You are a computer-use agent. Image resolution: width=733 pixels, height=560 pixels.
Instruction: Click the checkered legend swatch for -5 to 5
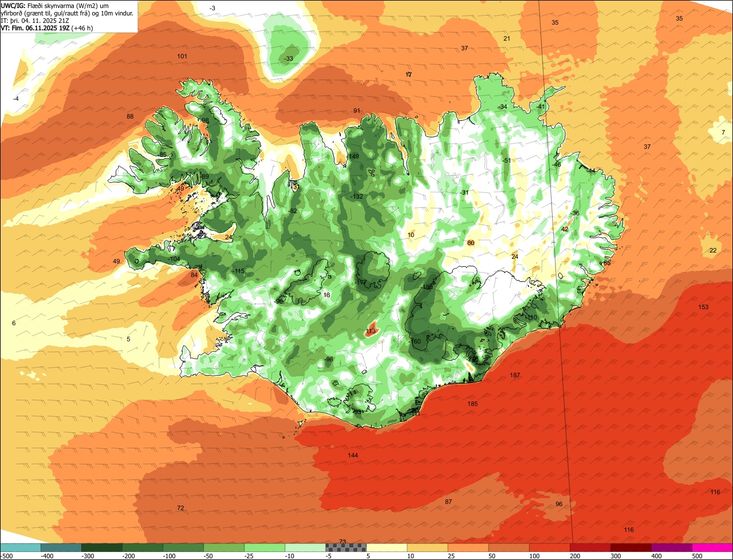[x=346, y=547]
